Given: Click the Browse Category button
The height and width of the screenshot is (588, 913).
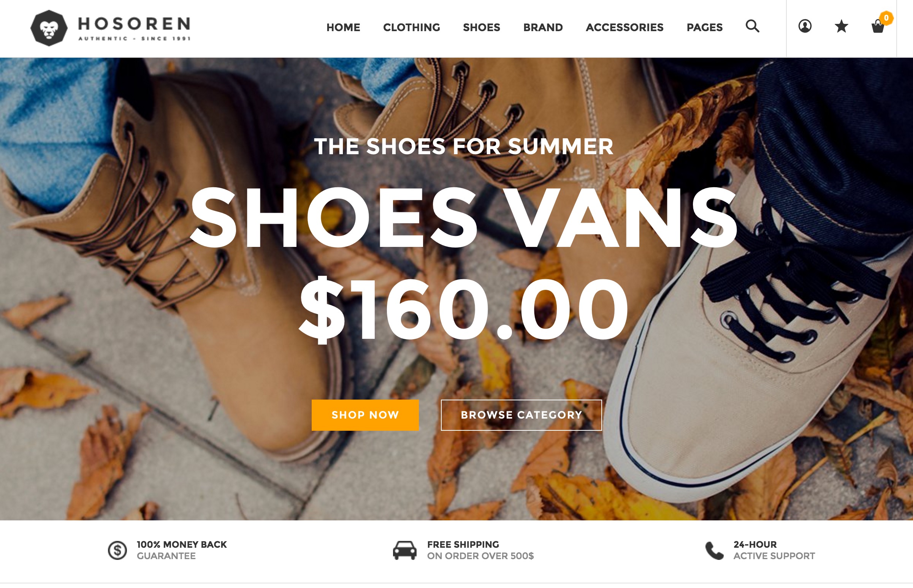Looking at the screenshot, I should (521, 415).
